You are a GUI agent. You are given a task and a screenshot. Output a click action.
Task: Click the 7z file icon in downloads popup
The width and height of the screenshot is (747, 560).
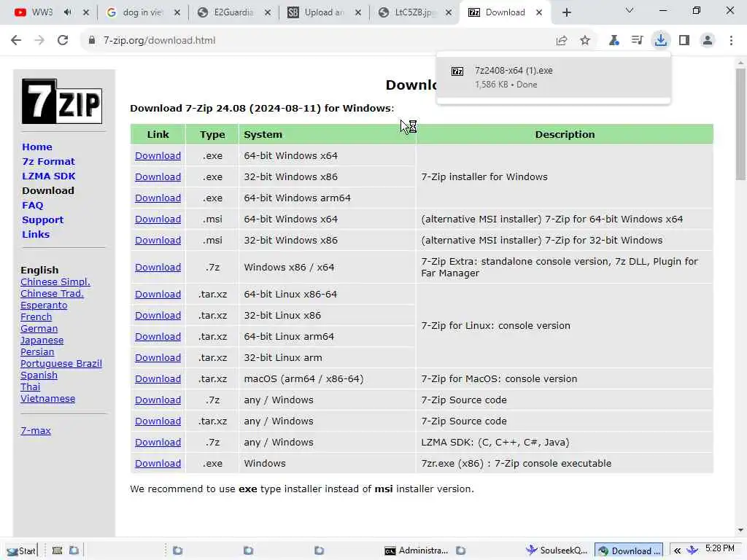[x=457, y=71]
